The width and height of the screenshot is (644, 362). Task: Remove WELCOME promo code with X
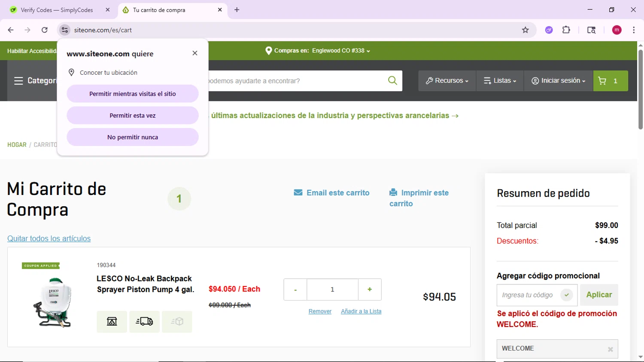coord(610,350)
